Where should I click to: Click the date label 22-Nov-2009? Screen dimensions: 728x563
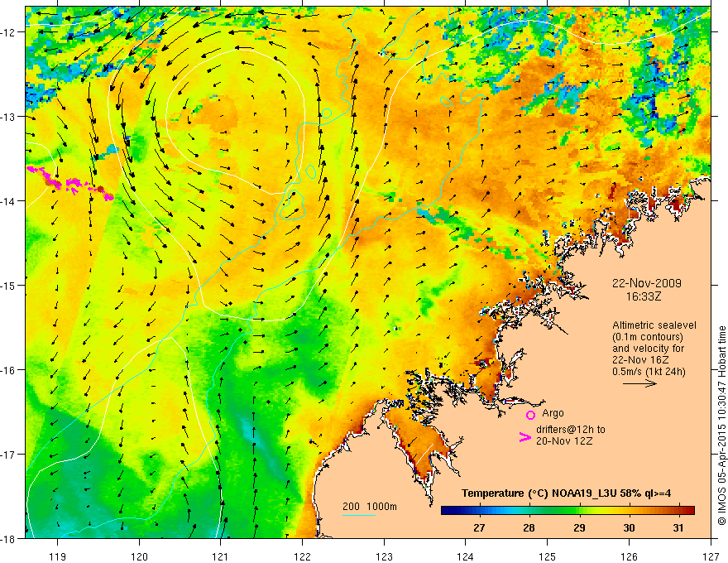coord(647,283)
